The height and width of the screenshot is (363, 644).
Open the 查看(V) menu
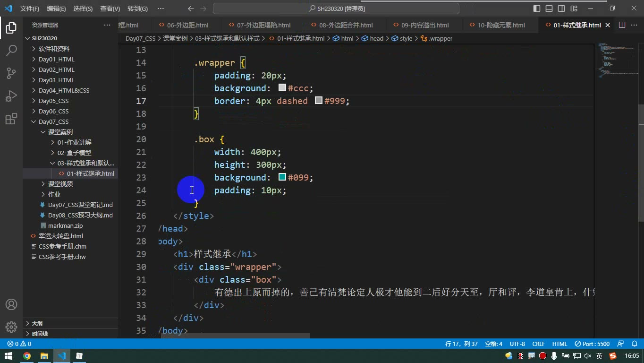[110, 9]
